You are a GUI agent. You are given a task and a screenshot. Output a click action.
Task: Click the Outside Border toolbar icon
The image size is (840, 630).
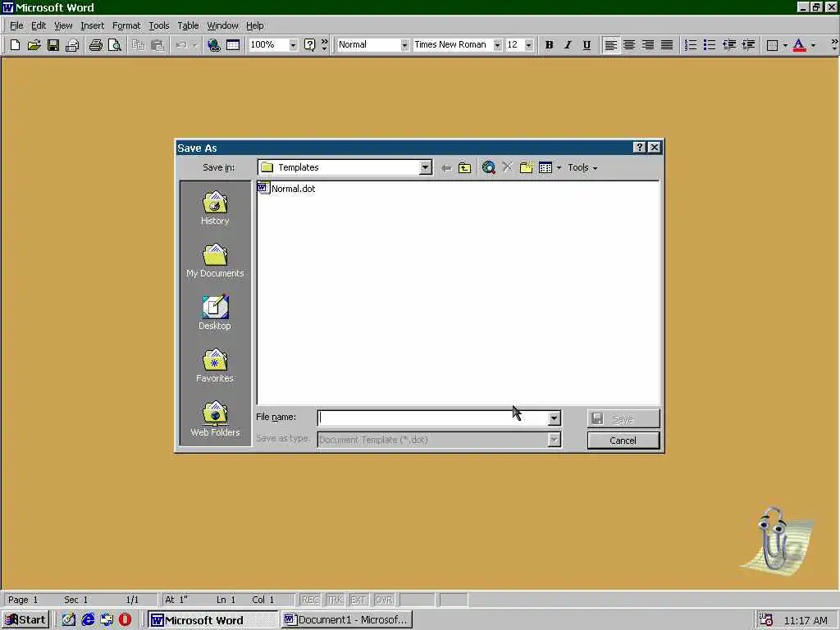(x=772, y=45)
